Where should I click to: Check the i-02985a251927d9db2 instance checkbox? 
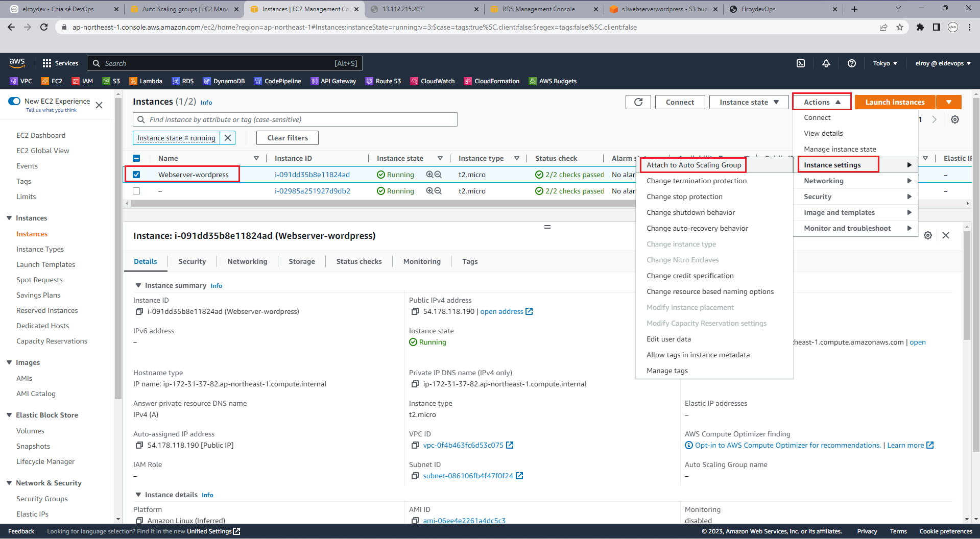click(x=136, y=191)
